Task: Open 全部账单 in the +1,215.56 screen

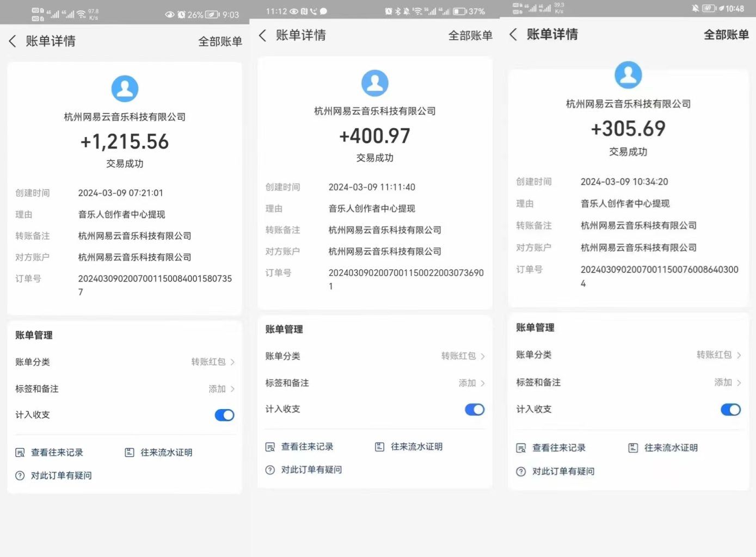Action: coord(220,41)
